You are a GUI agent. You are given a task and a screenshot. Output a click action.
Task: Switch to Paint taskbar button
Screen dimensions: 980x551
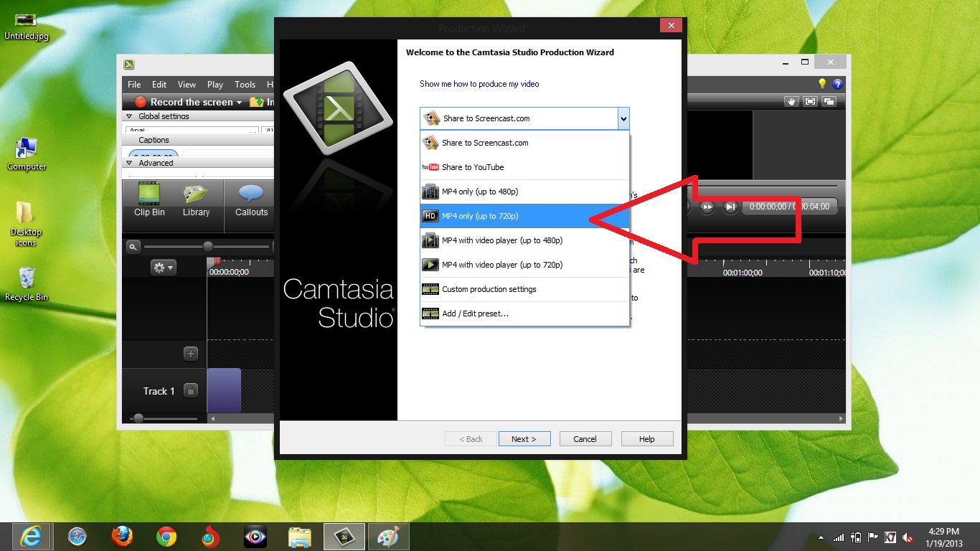point(388,536)
